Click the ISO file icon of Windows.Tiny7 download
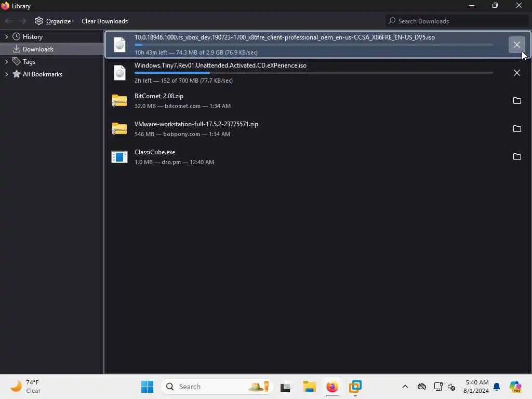532x399 pixels. 119,73
